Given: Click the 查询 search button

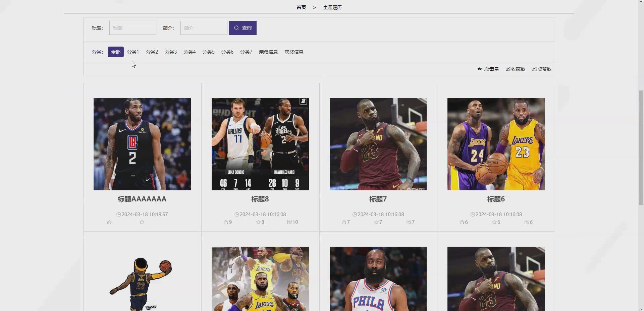Looking at the screenshot, I should coord(243,28).
